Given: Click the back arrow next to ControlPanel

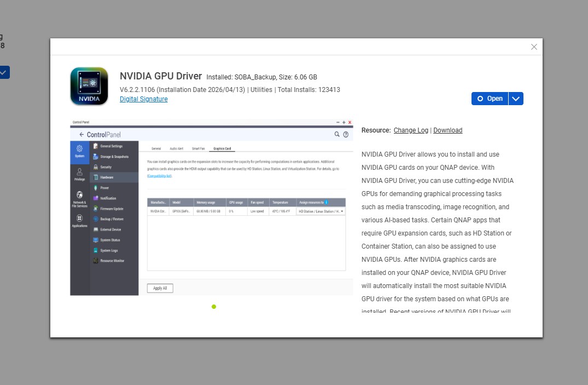Looking at the screenshot, I should point(81,135).
